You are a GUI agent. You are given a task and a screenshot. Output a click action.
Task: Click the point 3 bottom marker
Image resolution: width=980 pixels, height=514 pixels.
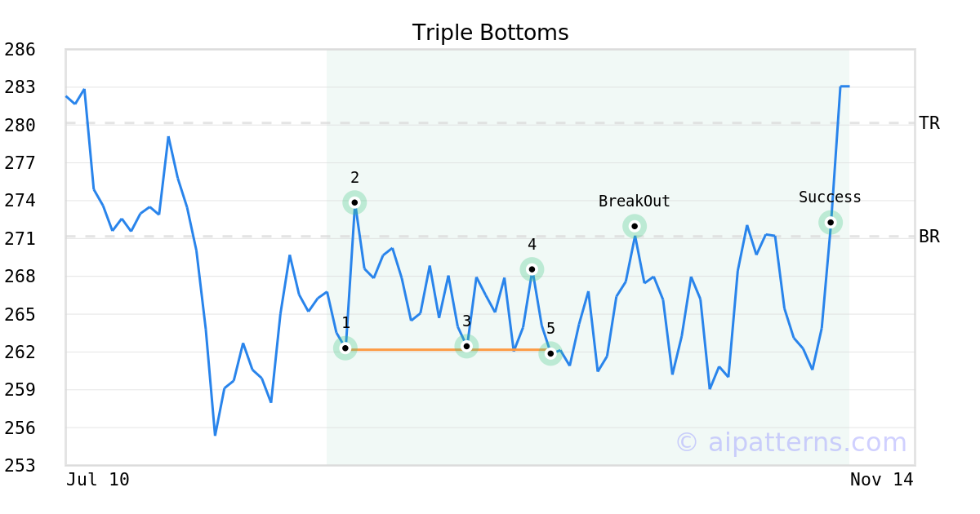click(x=466, y=347)
